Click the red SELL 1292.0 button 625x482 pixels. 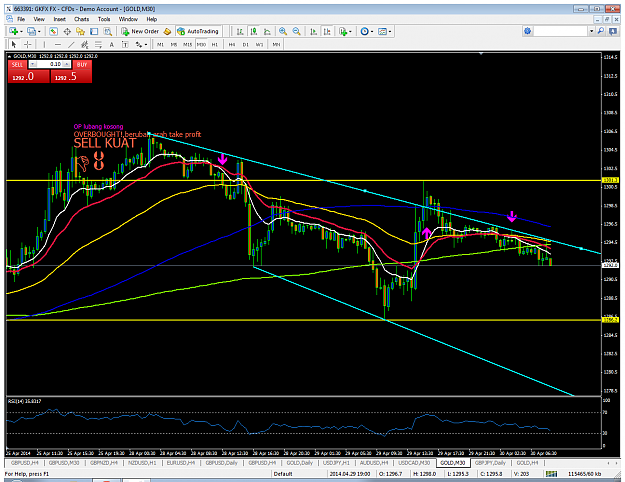click(x=28, y=77)
